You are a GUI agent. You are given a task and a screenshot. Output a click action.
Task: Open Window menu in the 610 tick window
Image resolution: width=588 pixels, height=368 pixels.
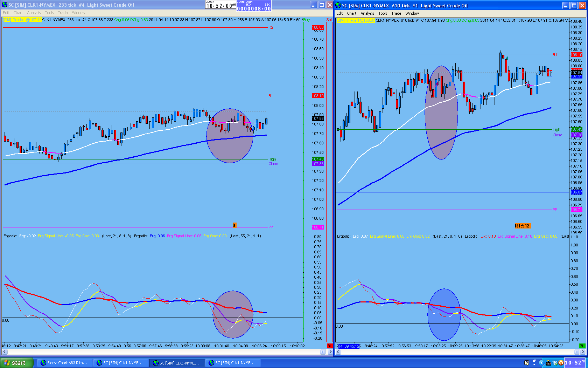coord(412,13)
